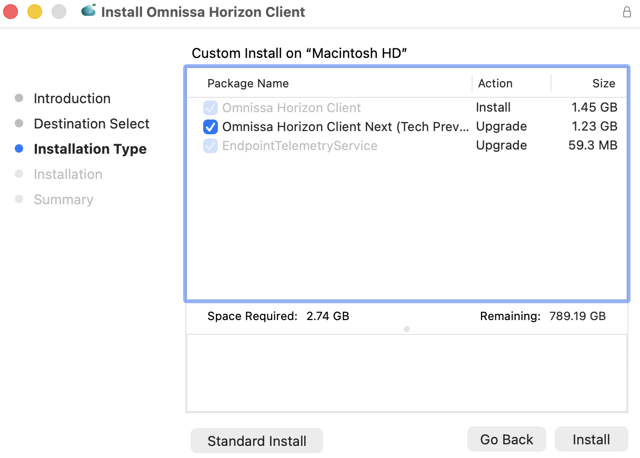Select the EndpointTelemetryService package row
The height and width of the screenshot is (458, 640).
click(300, 146)
